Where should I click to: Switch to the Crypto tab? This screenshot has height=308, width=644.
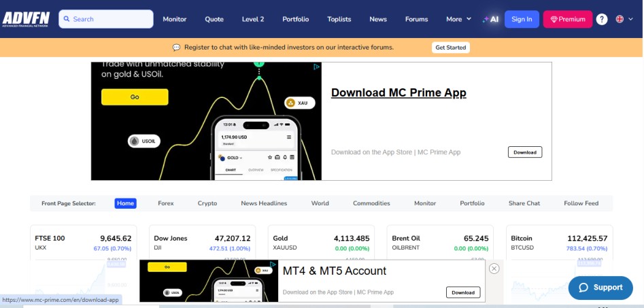(207, 203)
